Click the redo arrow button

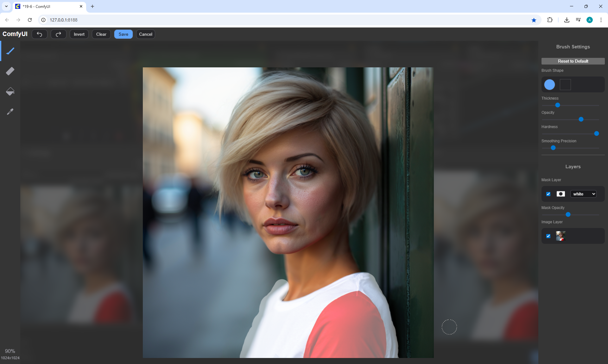59,34
